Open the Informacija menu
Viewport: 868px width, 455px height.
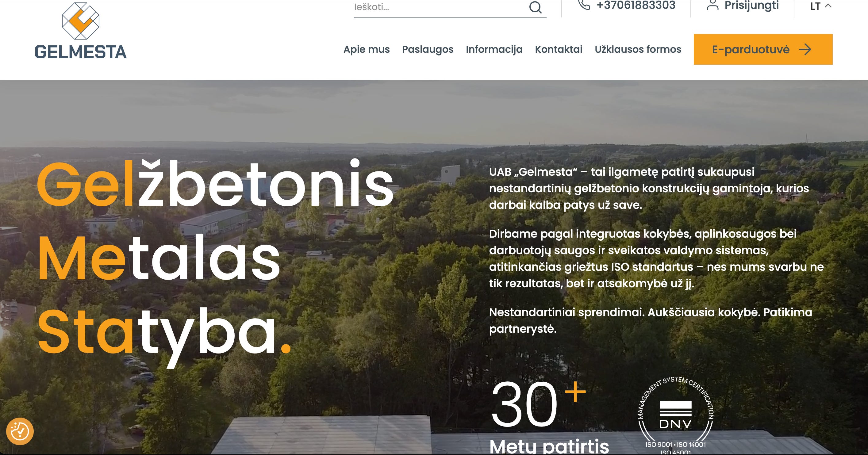pos(494,49)
